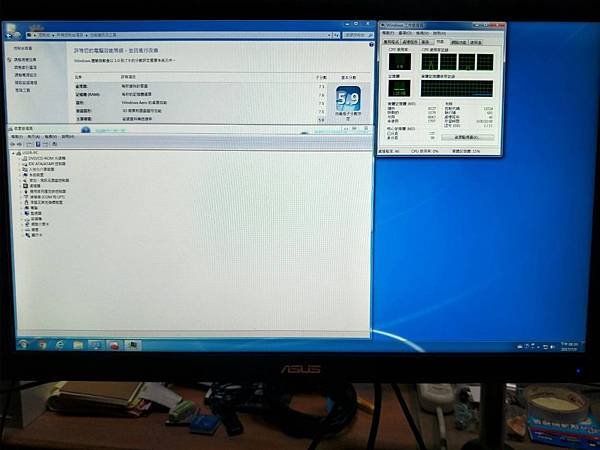Open the Control Panel Home link in the left pane
This screenshot has height=450, width=600.
click(23, 49)
